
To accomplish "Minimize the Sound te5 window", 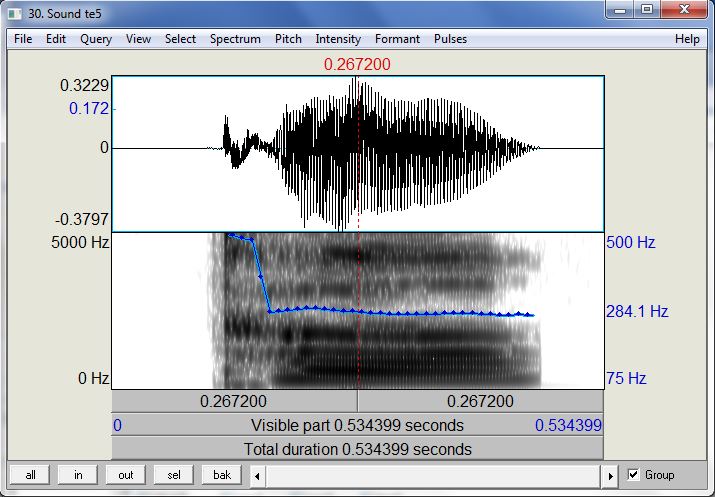I will pyautogui.click(x=620, y=10).
